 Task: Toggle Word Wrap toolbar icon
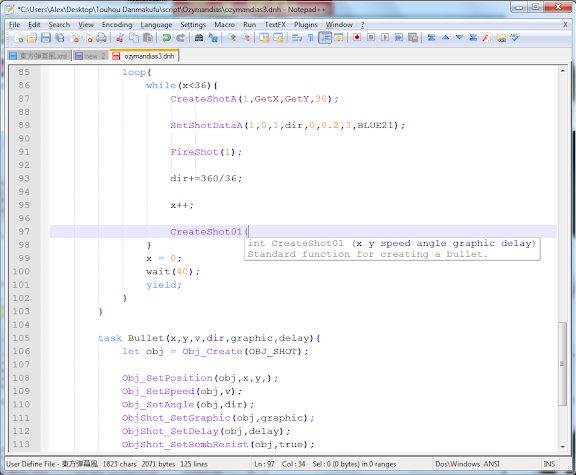(296, 37)
